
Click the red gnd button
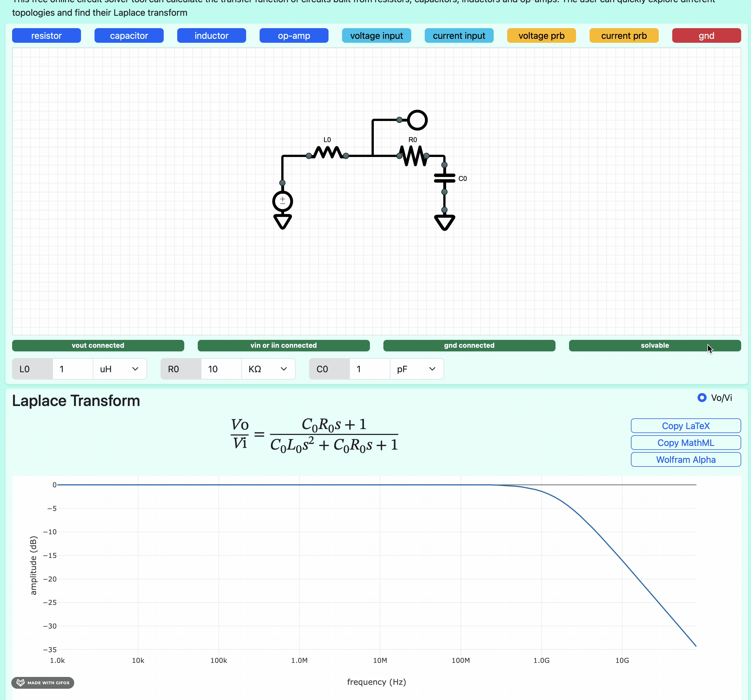coord(706,35)
